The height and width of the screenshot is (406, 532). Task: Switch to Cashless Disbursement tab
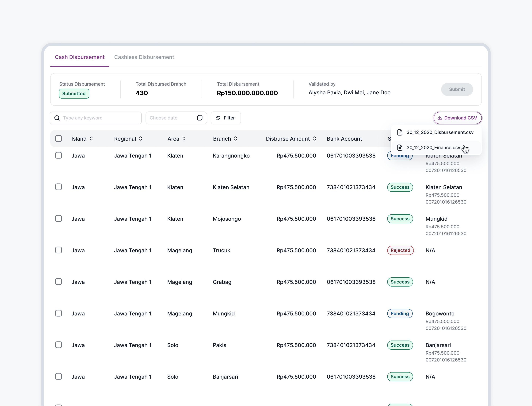pos(144,57)
